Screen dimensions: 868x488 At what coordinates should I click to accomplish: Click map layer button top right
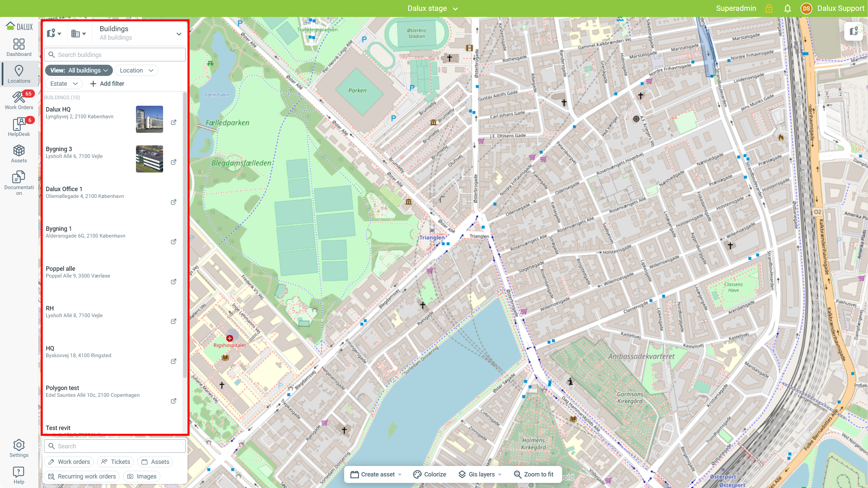(x=853, y=32)
